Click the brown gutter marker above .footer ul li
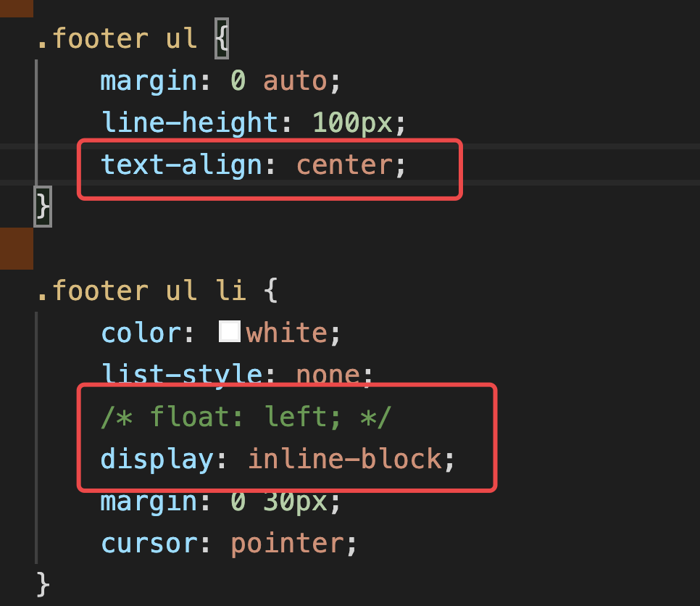 [16, 248]
